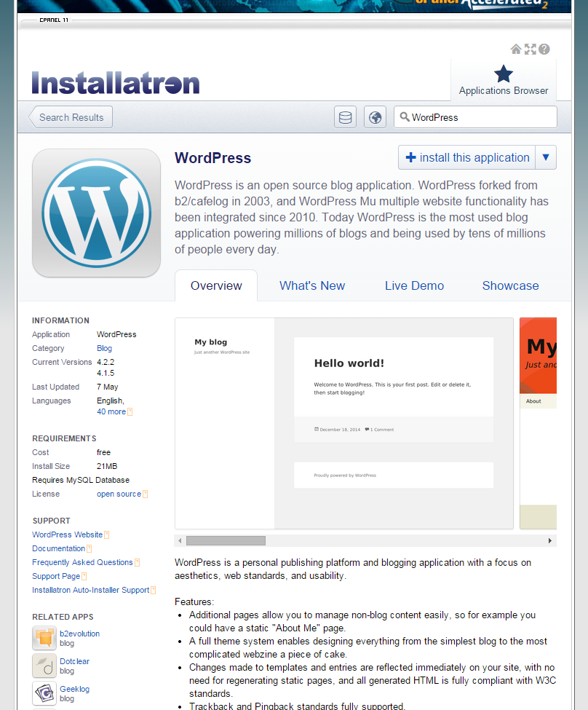Click the Geeklog app icon
Image resolution: width=588 pixels, height=710 pixels.
[44, 693]
